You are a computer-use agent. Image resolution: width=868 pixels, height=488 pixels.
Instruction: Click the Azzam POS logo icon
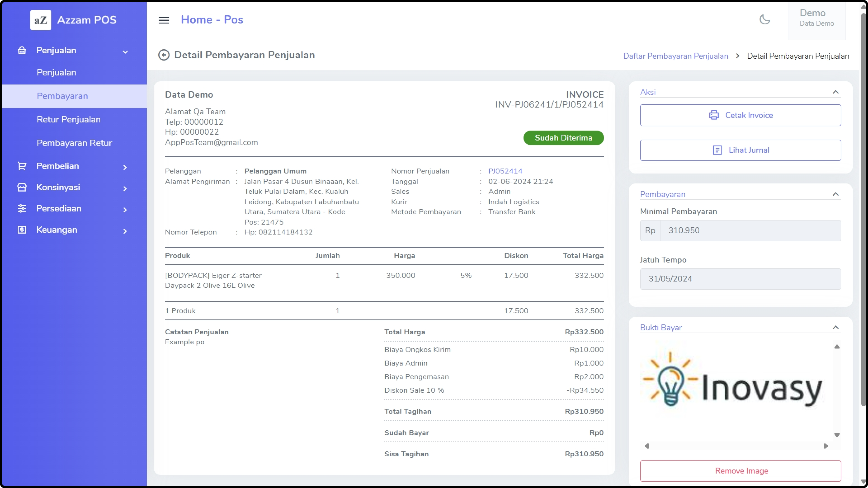click(40, 20)
